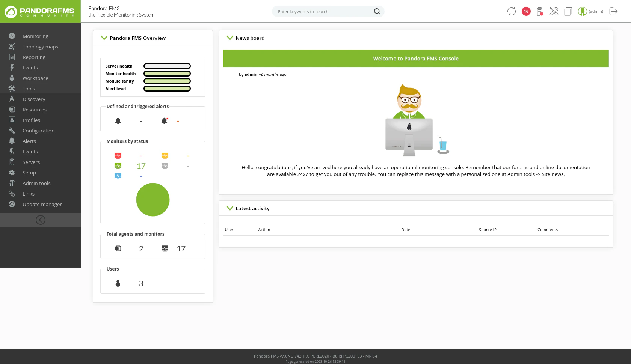Image resolution: width=631 pixels, height=364 pixels.
Task: Click the Alert level progress bar
Action: pyautogui.click(x=167, y=89)
